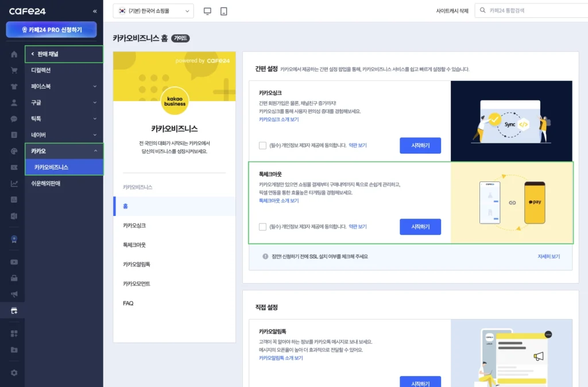Select FAQ in the kakao business menu

[x=128, y=303]
